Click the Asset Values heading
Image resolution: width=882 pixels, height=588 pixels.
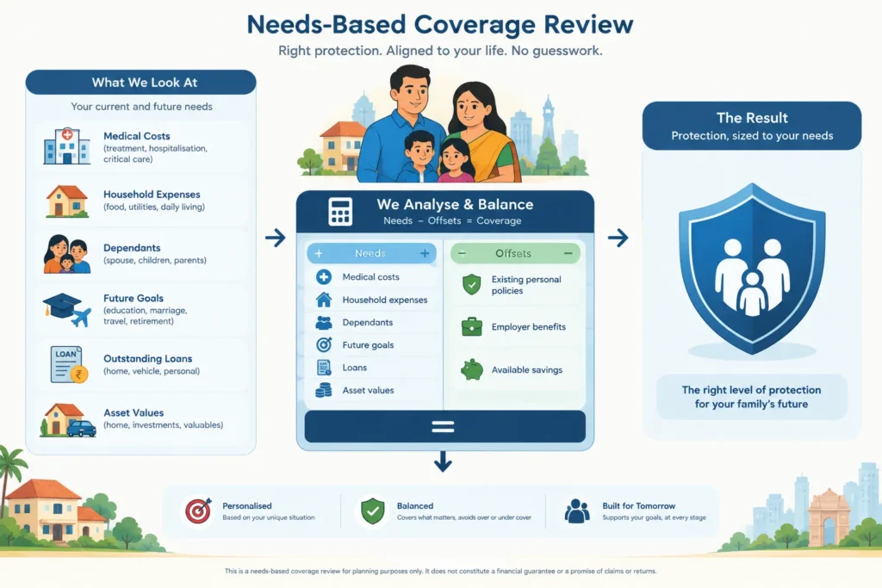coord(134,412)
